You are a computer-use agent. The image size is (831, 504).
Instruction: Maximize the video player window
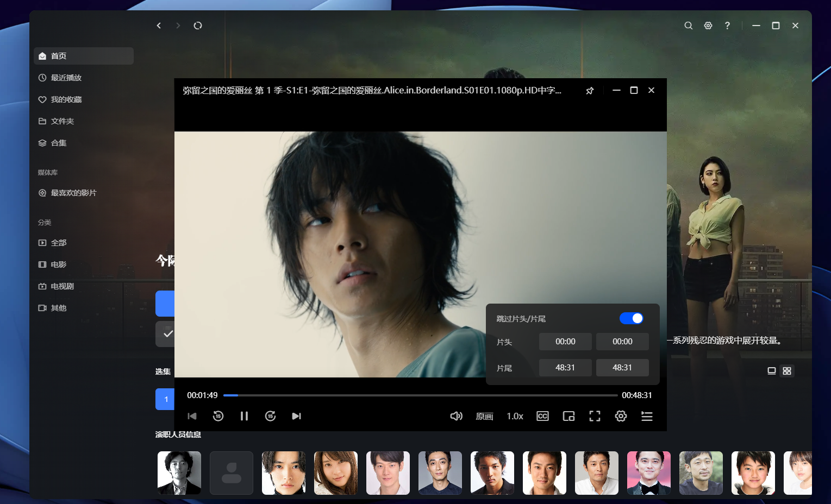click(634, 90)
